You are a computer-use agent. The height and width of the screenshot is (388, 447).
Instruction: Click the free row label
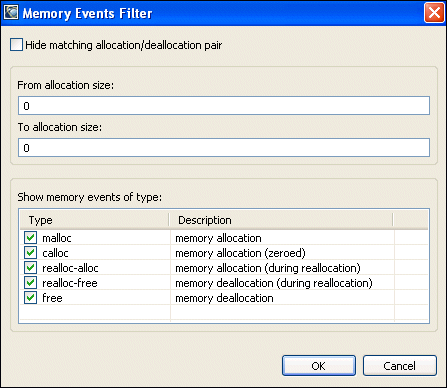pyautogui.click(x=52, y=298)
